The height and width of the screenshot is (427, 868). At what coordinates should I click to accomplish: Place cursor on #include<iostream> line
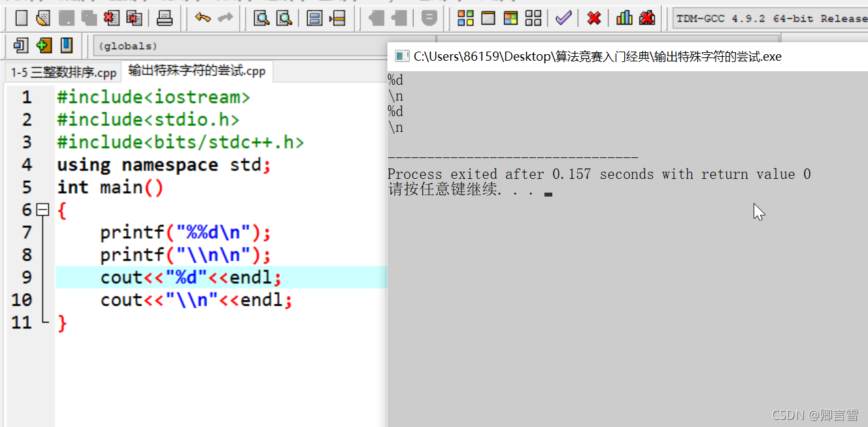(154, 98)
